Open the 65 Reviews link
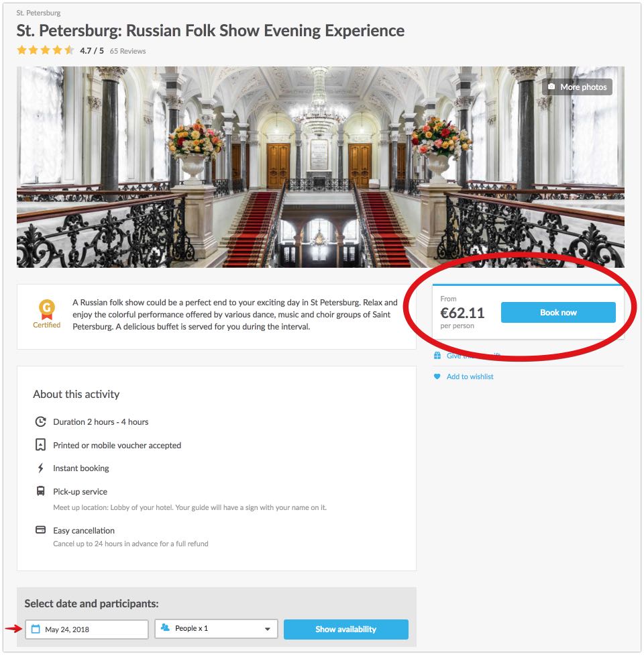Screen dimensions: 644x655 pyautogui.click(x=127, y=51)
